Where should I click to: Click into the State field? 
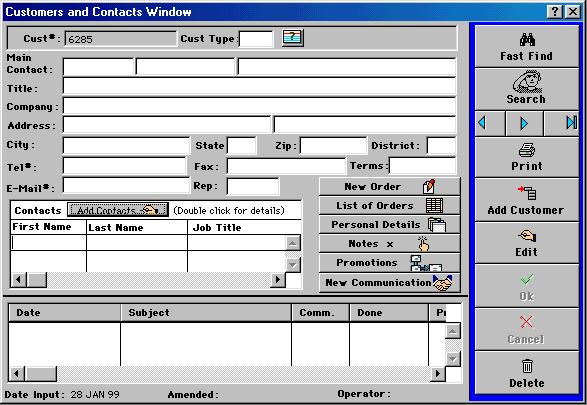tap(242, 145)
